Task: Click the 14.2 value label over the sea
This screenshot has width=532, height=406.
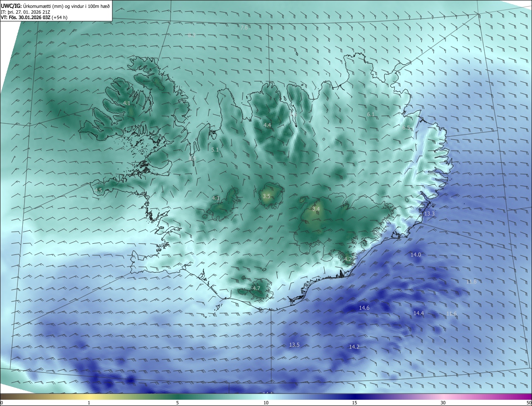Action: coord(354,347)
